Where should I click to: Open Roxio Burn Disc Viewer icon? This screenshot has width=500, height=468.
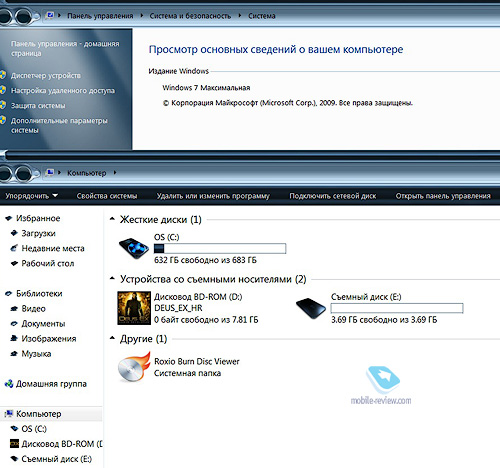click(x=134, y=367)
